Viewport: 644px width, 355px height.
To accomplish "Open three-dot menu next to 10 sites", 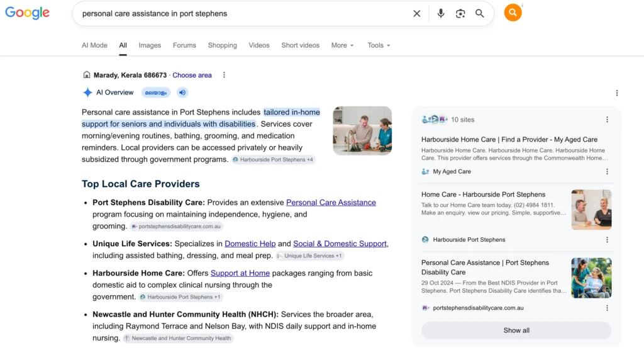I will [x=607, y=120].
